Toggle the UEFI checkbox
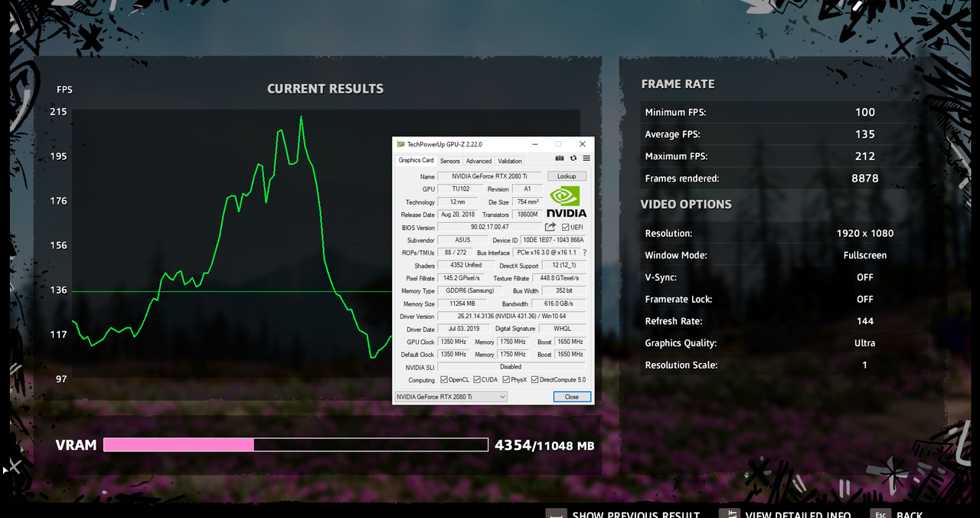 pyautogui.click(x=566, y=227)
